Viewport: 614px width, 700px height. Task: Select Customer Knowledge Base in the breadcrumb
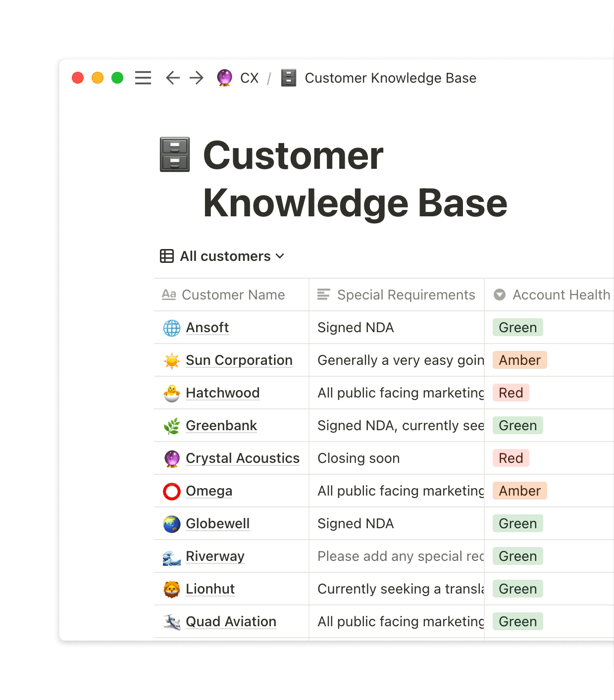pos(391,78)
